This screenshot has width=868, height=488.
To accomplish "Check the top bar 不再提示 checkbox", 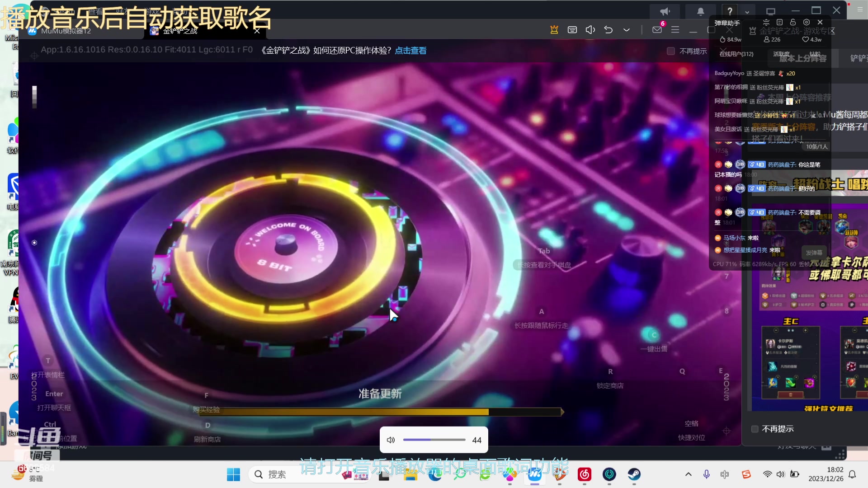I will click(x=671, y=51).
